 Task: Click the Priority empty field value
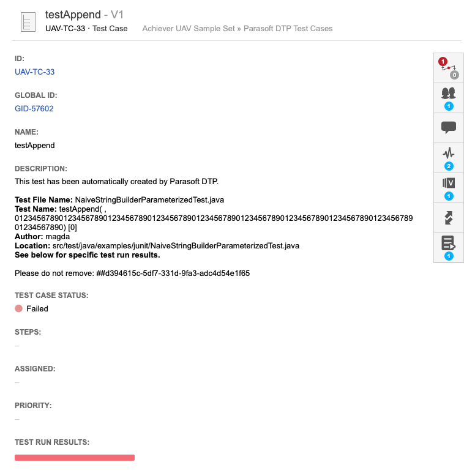17,419
